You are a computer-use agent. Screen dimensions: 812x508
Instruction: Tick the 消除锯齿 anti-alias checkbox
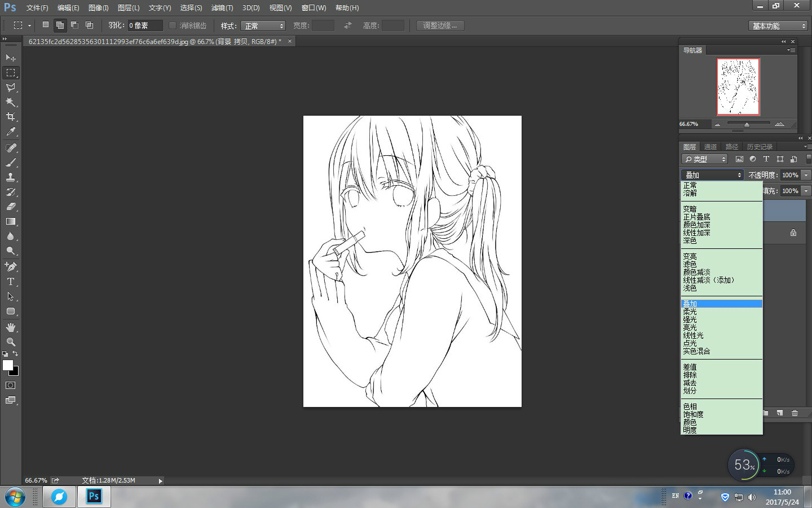tap(173, 25)
